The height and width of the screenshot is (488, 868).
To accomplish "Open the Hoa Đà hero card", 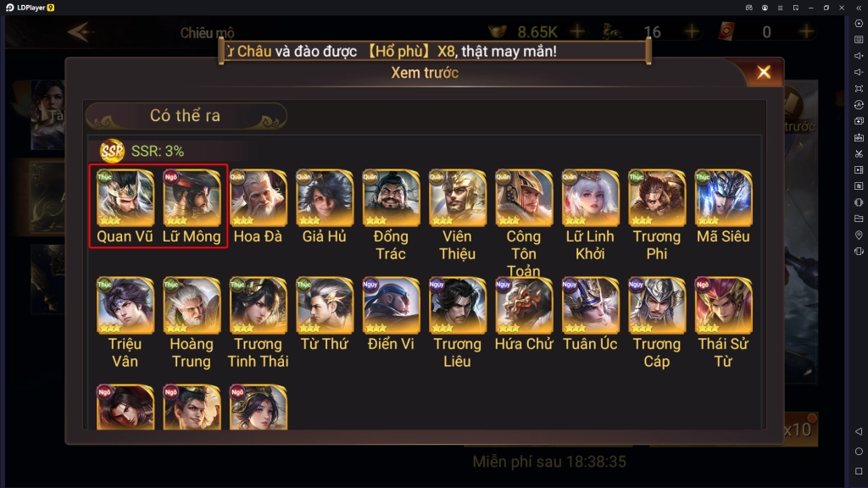I will click(258, 198).
